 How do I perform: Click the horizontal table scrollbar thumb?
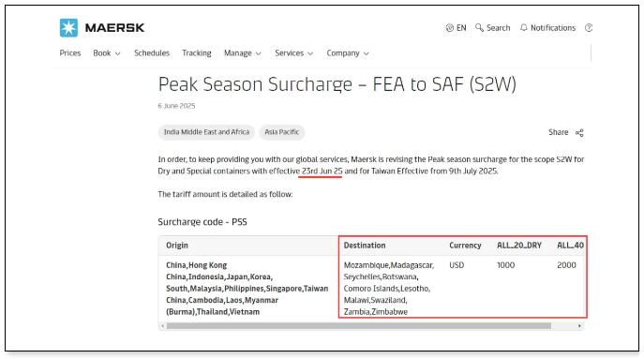click(358, 326)
